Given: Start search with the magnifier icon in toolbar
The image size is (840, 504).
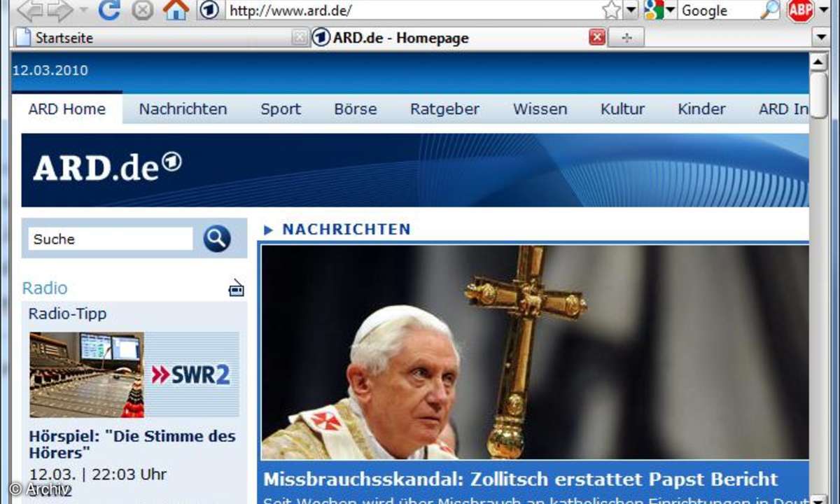Looking at the screenshot, I should [769, 10].
